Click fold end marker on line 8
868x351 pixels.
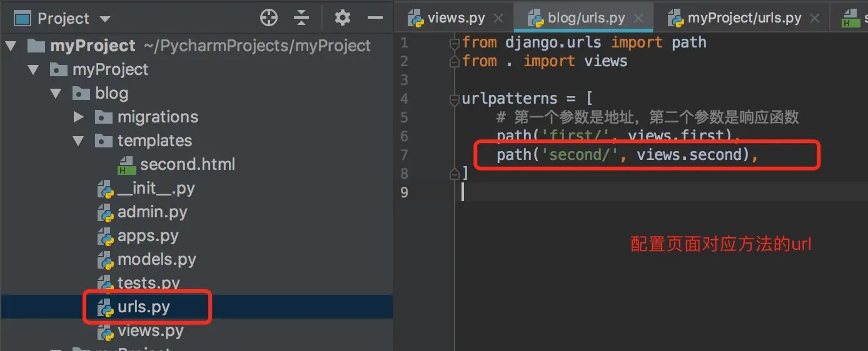(x=455, y=174)
